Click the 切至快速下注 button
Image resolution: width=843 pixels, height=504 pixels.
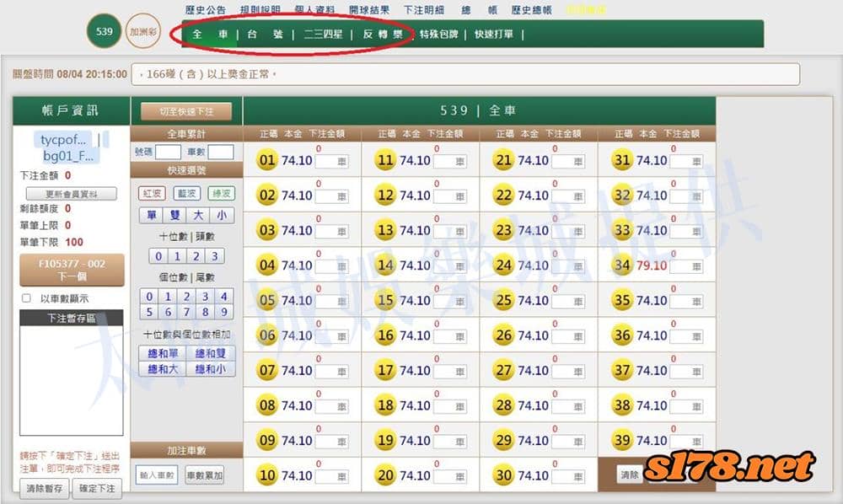click(x=186, y=111)
